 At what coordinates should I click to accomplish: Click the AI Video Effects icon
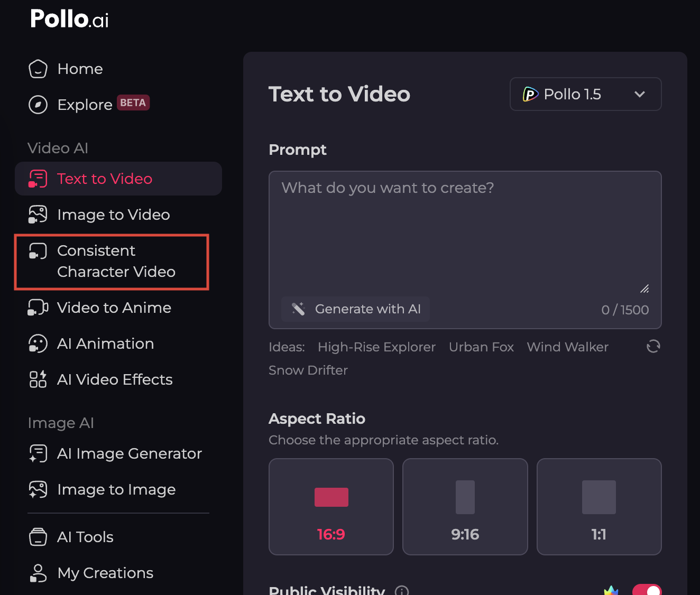coord(38,379)
